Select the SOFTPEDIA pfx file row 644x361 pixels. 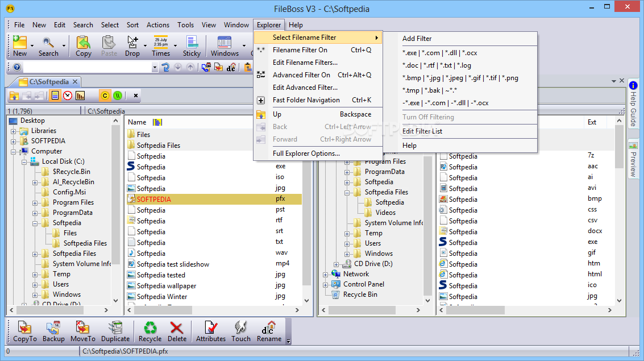(x=214, y=199)
